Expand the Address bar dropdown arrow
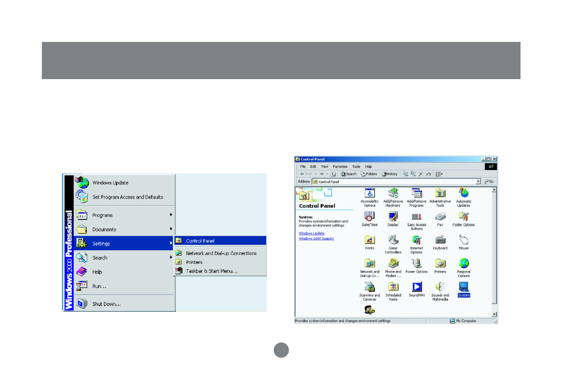 (x=478, y=182)
